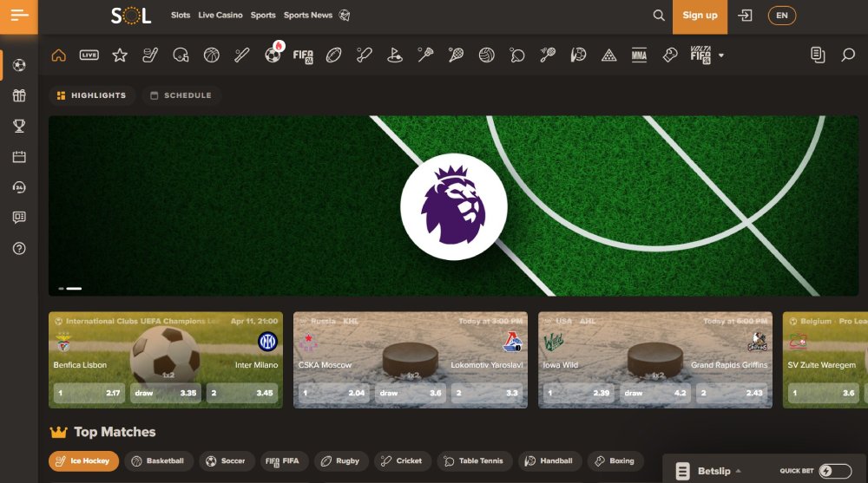Select the Rugby top matches filter
868x483 pixels.
[341, 460]
